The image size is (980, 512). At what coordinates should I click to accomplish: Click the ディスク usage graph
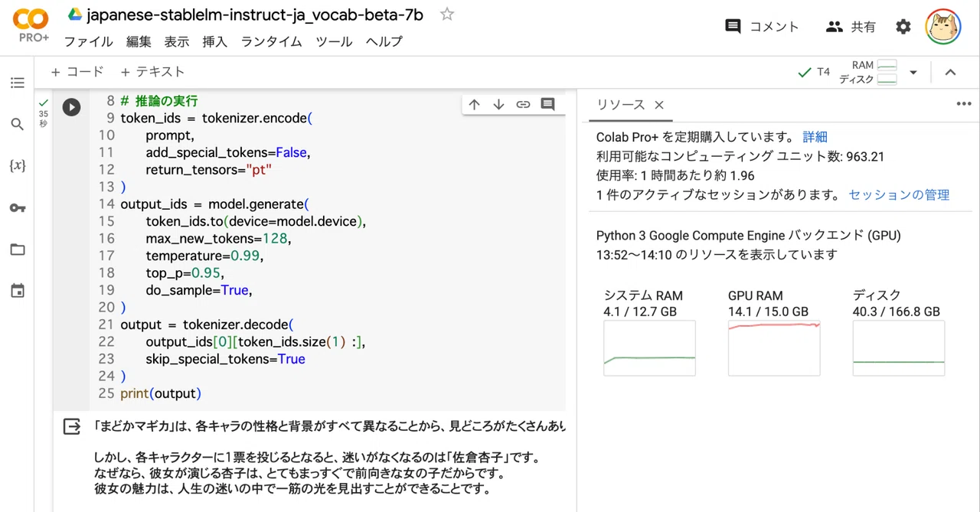pos(899,348)
